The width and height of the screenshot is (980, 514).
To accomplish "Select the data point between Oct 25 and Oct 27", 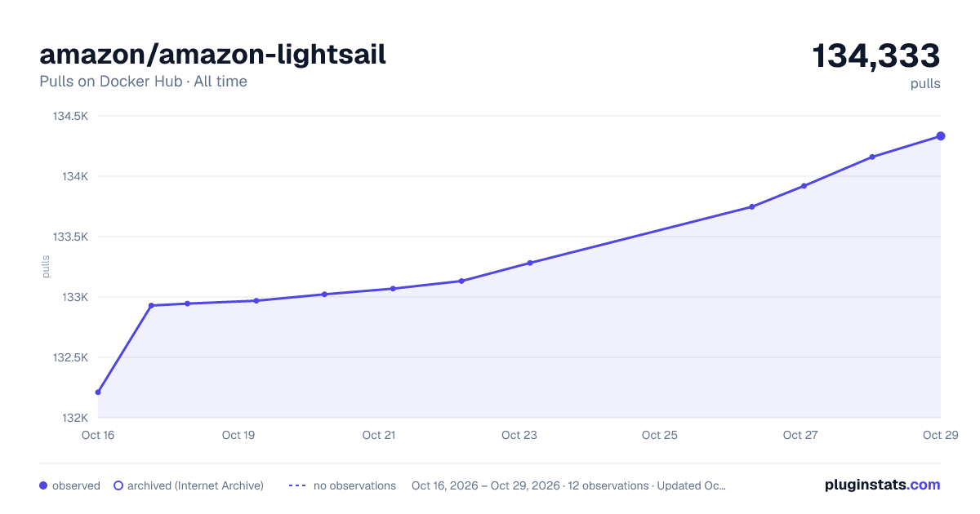I will click(x=752, y=207).
